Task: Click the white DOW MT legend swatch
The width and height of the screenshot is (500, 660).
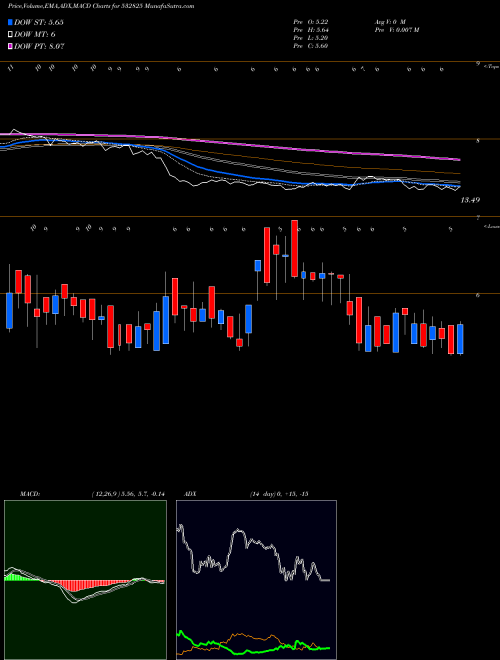Action: click(x=11, y=35)
